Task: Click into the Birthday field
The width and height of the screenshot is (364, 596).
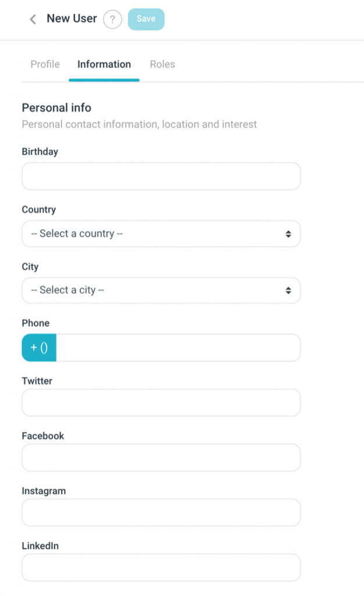Action: point(161,176)
